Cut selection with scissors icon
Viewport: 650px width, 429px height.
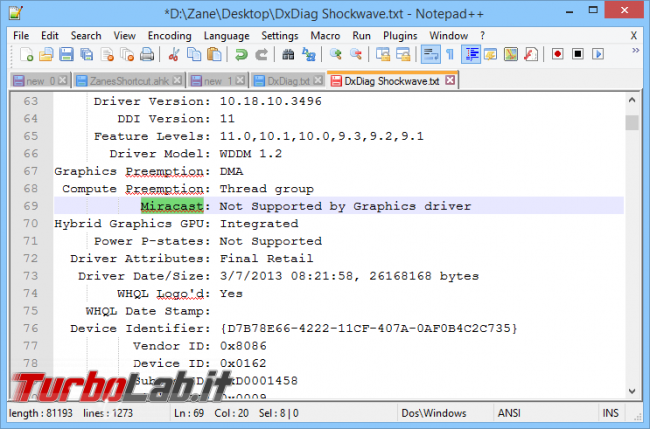point(174,54)
